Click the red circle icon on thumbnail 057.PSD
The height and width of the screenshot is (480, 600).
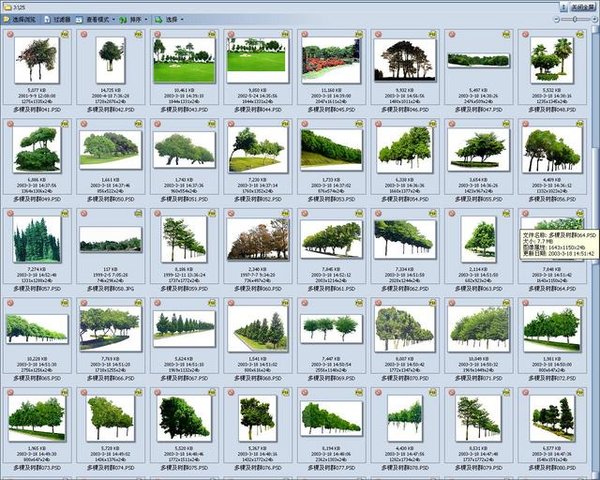(x=10, y=214)
